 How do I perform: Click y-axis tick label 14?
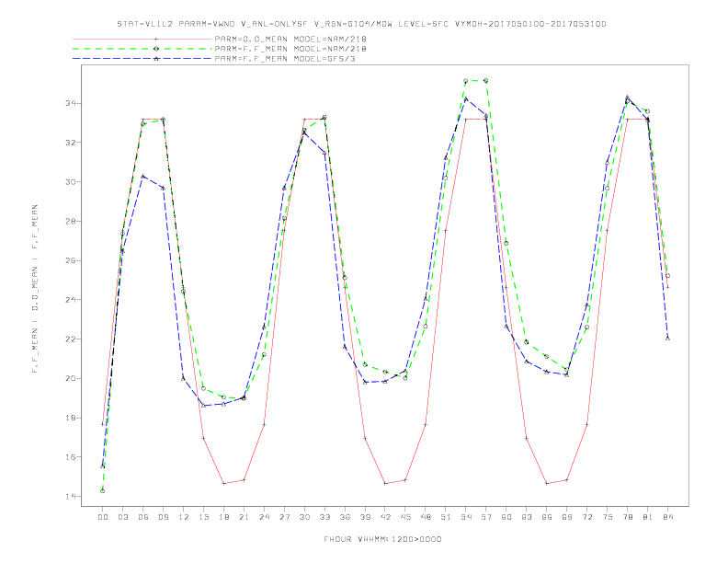point(70,497)
